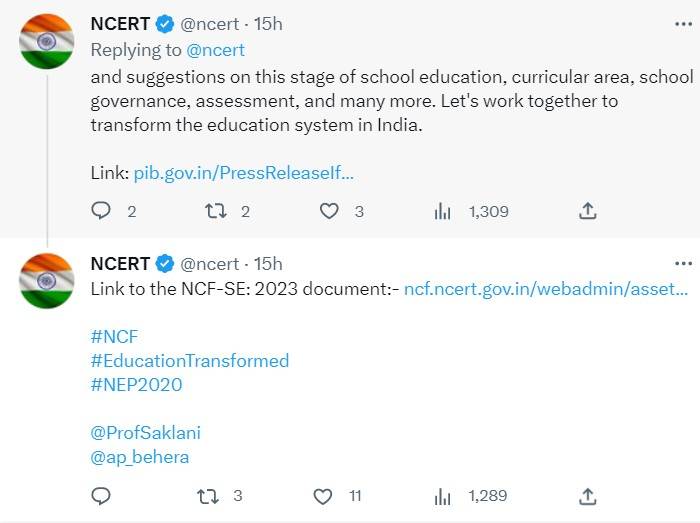Image resolution: width=700 pixels, height=523 pixels.
Task: Click the #EducationTransformed hashtag
Action: (189, 361)
